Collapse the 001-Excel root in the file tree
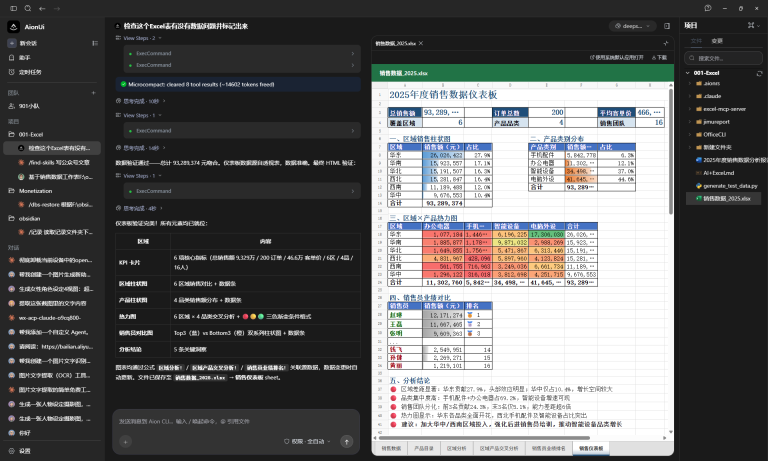The width and height of the screenshot is (768, 461). (688, 73)
